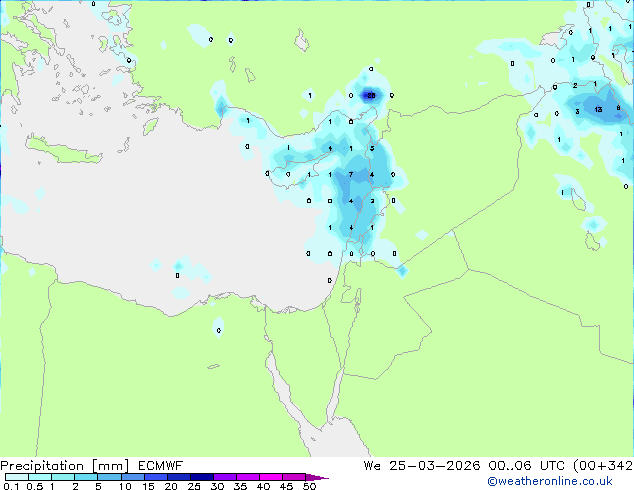Click the '25-03-2026' date text
The width and height of the screenshot is (634, 490).
click(x=435, y=466)
